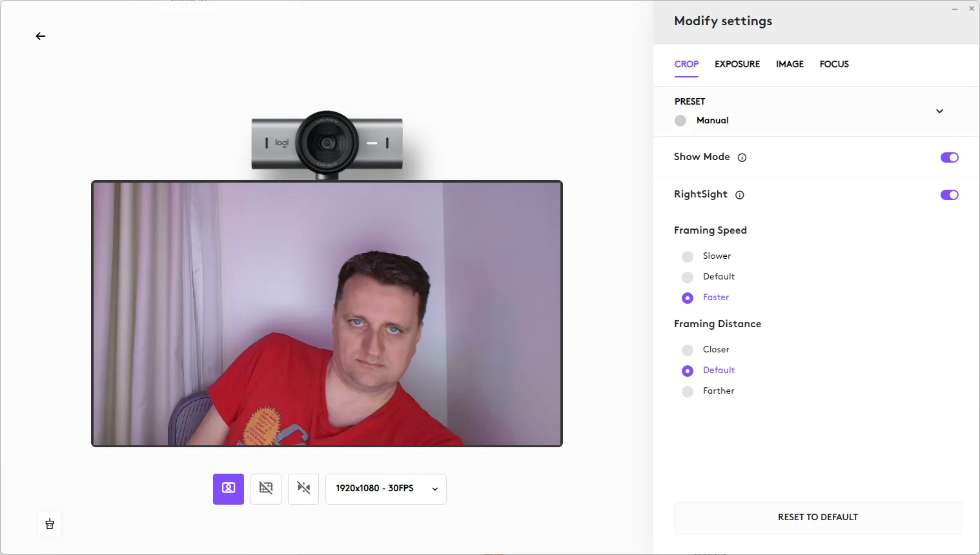Select Faster framing speed
The height and width of the screenshot is (555, 980).
coord(688,298)
